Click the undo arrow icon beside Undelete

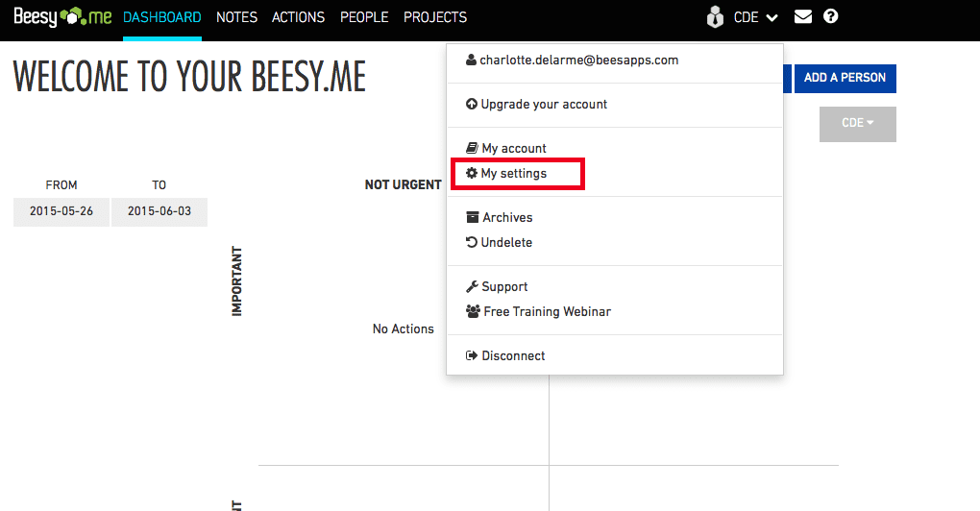pos(472,242)
